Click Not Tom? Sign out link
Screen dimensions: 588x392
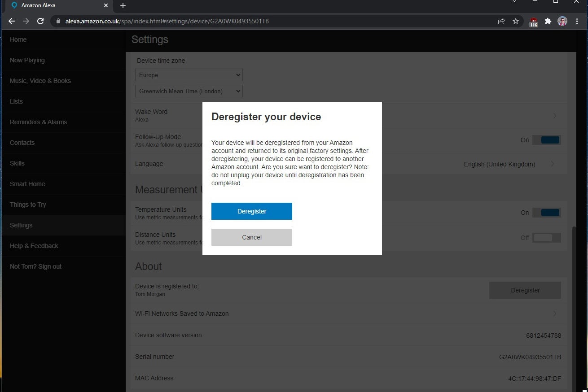35,266
